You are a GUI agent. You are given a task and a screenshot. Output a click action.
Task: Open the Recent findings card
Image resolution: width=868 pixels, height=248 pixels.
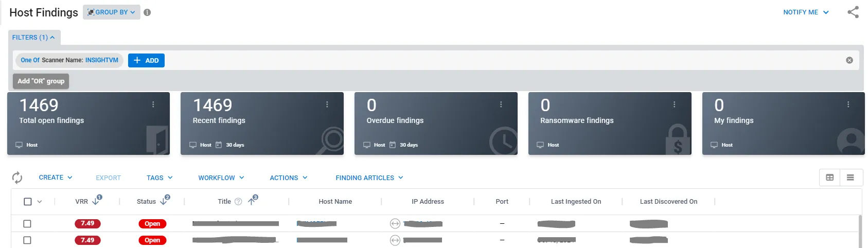262,123
